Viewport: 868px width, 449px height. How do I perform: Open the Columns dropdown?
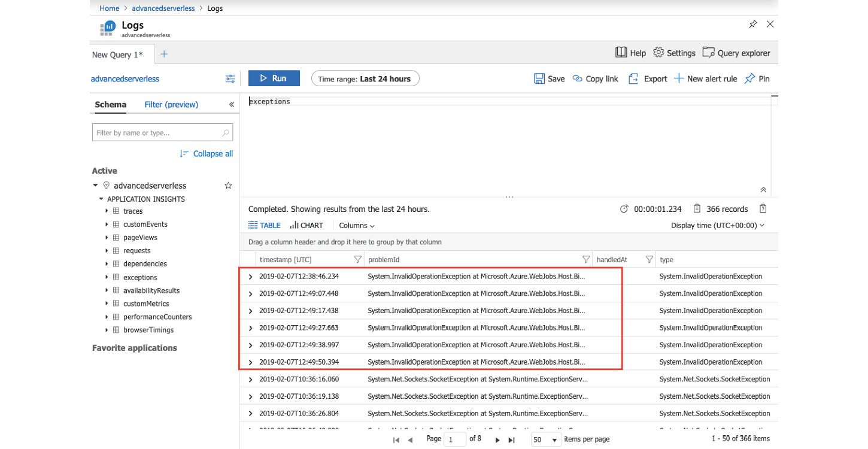point(357,226)
